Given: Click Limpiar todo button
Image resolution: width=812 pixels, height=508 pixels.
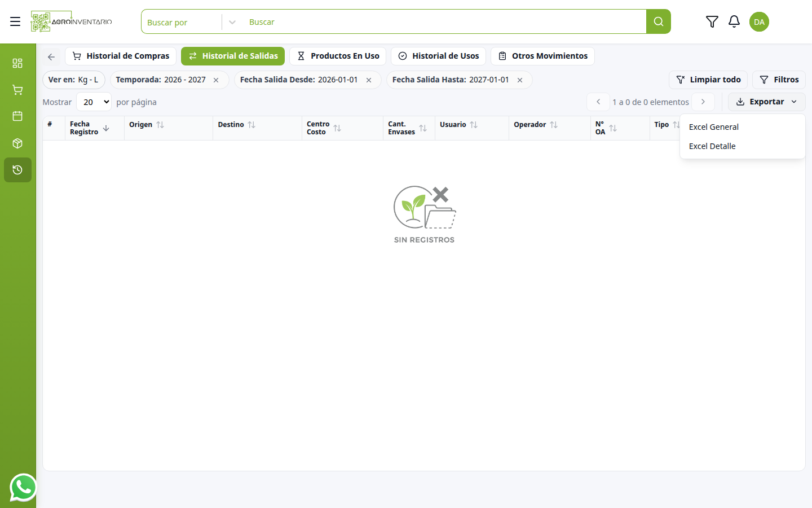Looking at the screenshot, I should point(708,80).
